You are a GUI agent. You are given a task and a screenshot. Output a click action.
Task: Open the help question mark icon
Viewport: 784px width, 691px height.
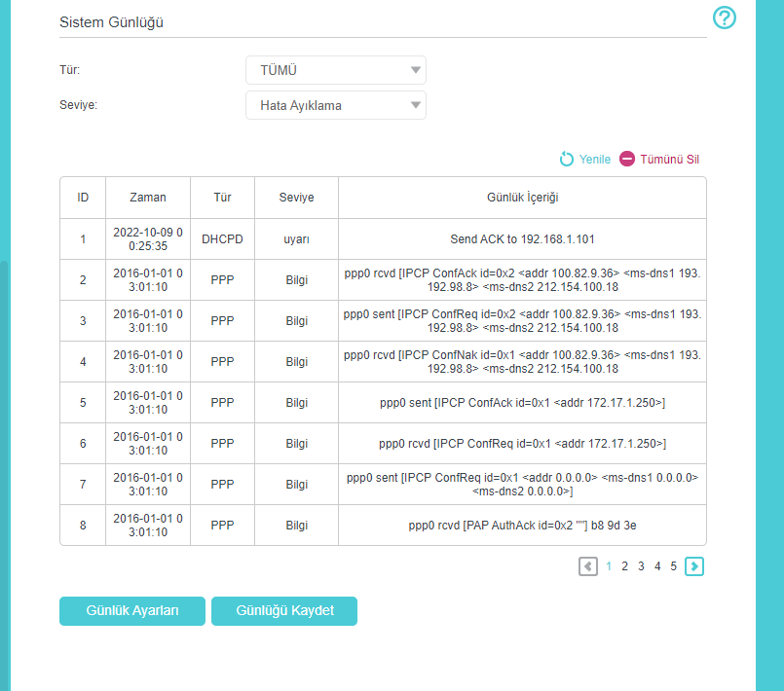(724, 18)
